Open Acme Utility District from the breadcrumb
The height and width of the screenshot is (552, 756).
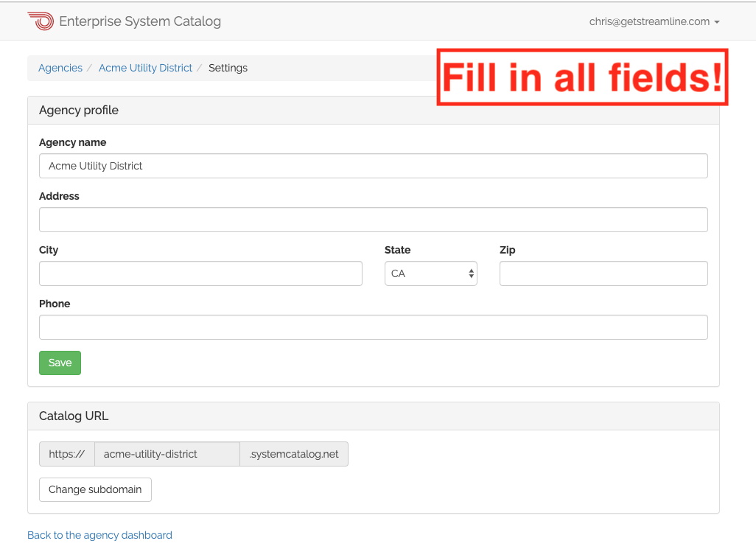(145, 68)
